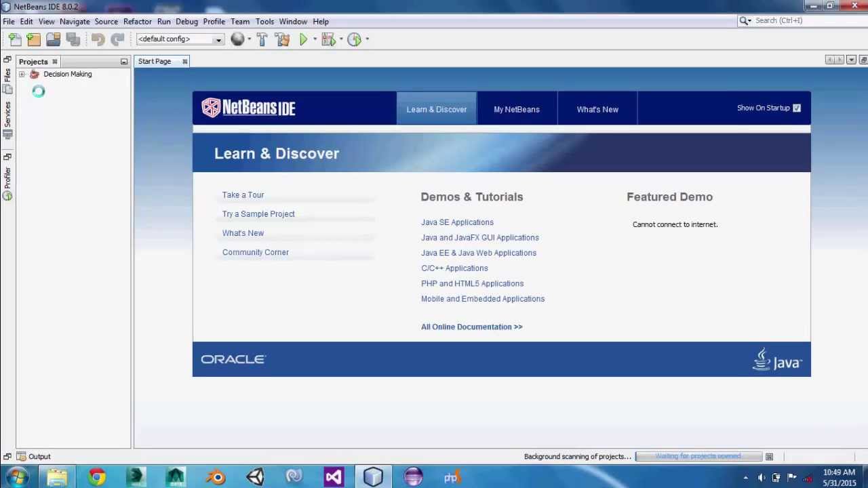This screenshot has width=868, height=488.
Task: Run the project with green play icon
Action: pos(303,39)
